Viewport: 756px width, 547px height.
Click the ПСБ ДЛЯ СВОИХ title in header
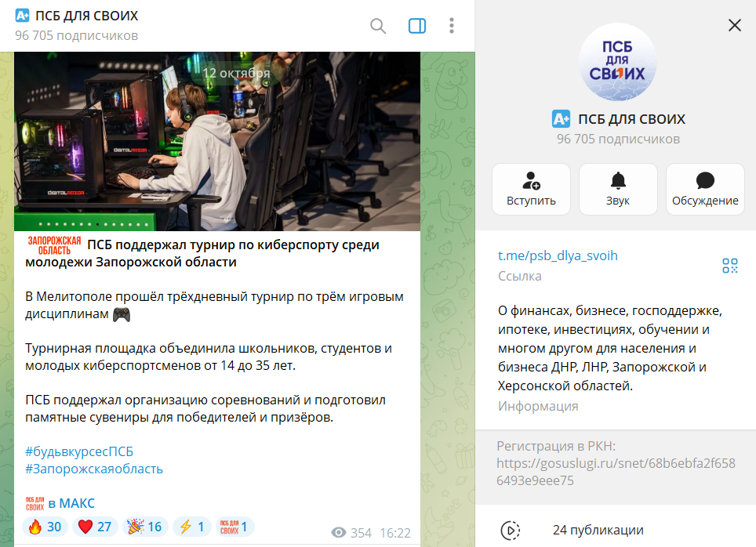[x=87, y=16]
